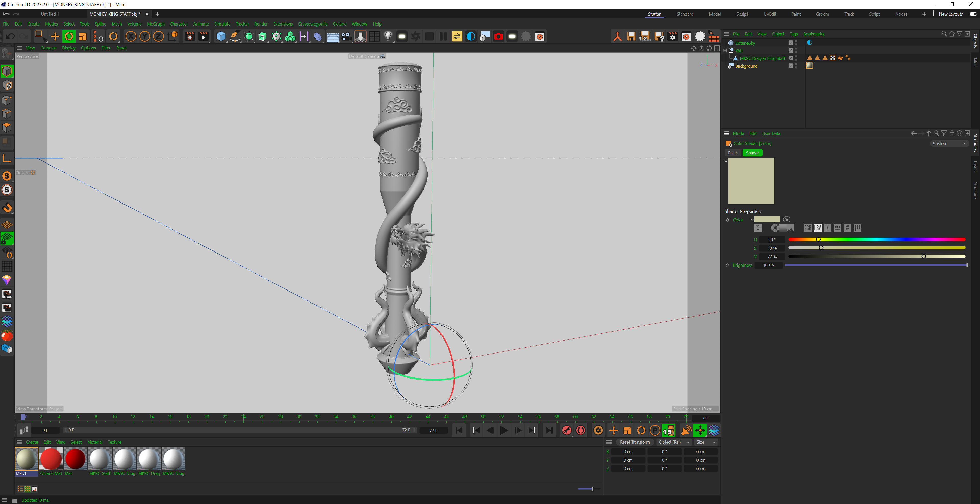Toggle layer checkbox for OctaneSky object

coord(791,43)
